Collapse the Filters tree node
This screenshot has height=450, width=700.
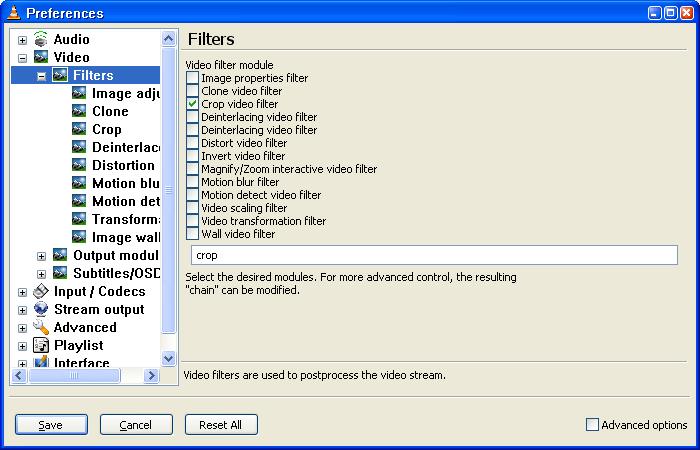[x=42, y=76]
